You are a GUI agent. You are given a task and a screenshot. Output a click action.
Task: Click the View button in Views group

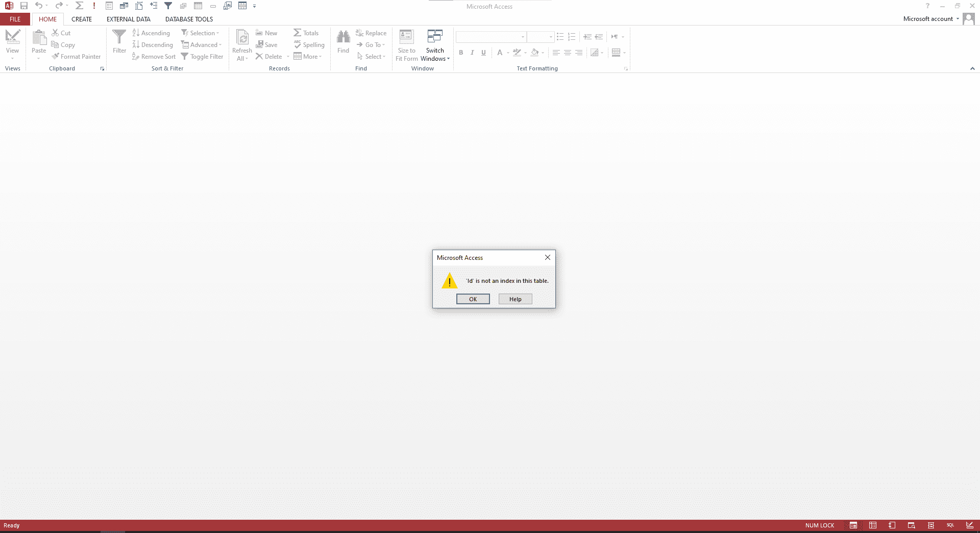pos(12,44)
